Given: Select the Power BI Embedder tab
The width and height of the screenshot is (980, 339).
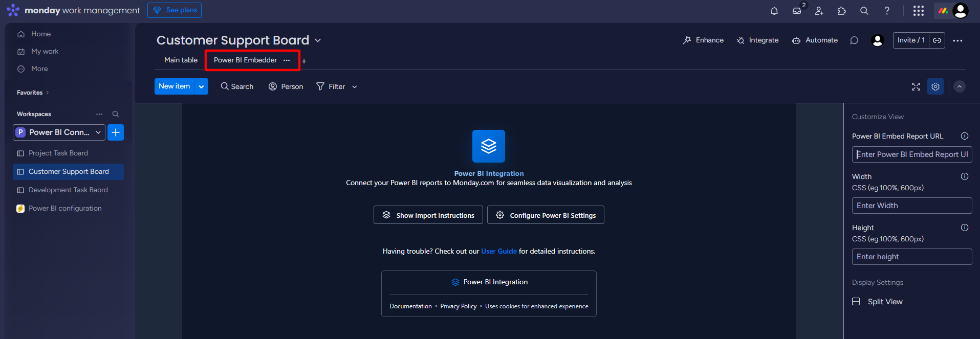Looking at the screenshot, I should (x=245, y=60).
